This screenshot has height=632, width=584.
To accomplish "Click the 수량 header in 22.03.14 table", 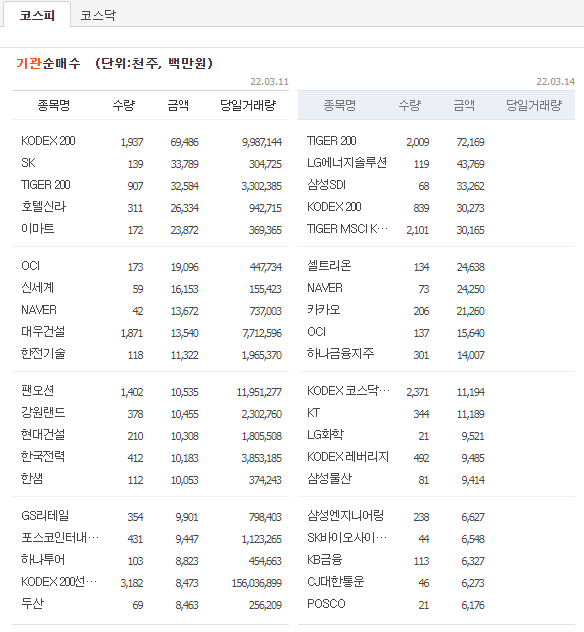I will [409, 105].
